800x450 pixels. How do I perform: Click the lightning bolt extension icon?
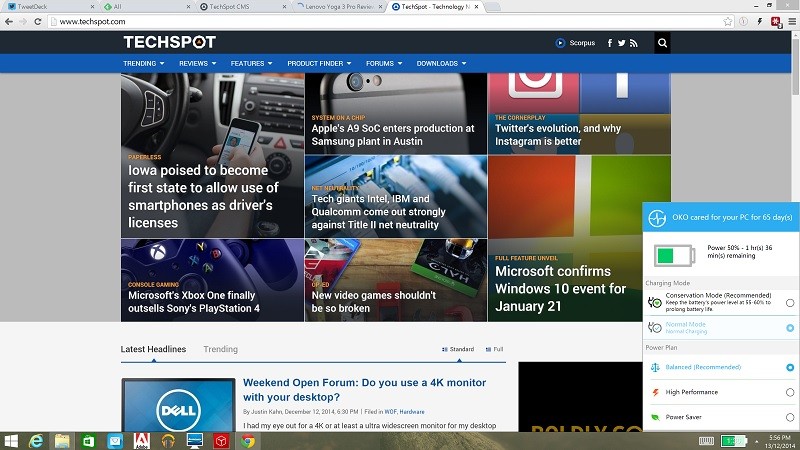point(760,21)
